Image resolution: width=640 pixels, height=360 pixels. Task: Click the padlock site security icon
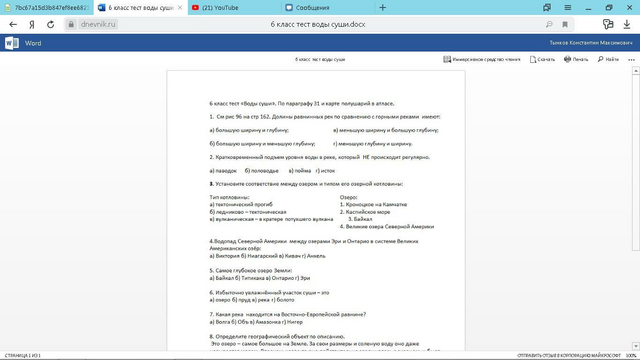coord(71,24)
